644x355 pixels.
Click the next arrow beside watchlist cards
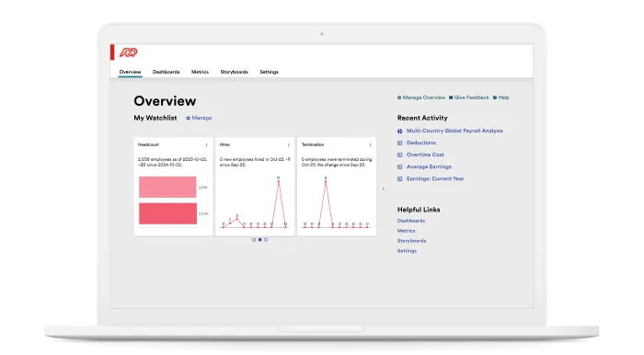click(384, 189)
